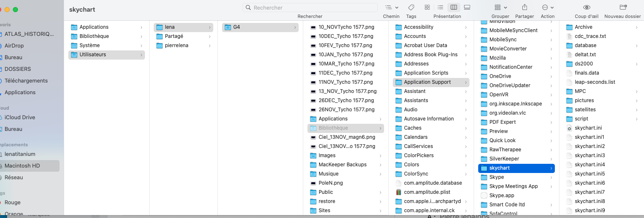Expand the Archive folder chevron
The width and height of the screenshot is (644, 218).
(x=637, y=27)
